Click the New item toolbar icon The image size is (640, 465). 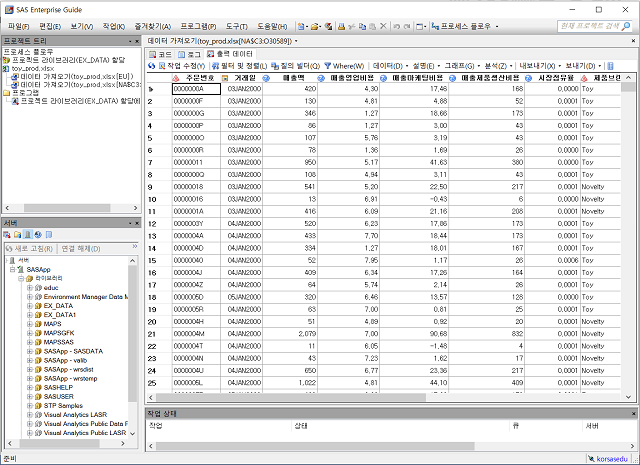(x=301, y=27)
